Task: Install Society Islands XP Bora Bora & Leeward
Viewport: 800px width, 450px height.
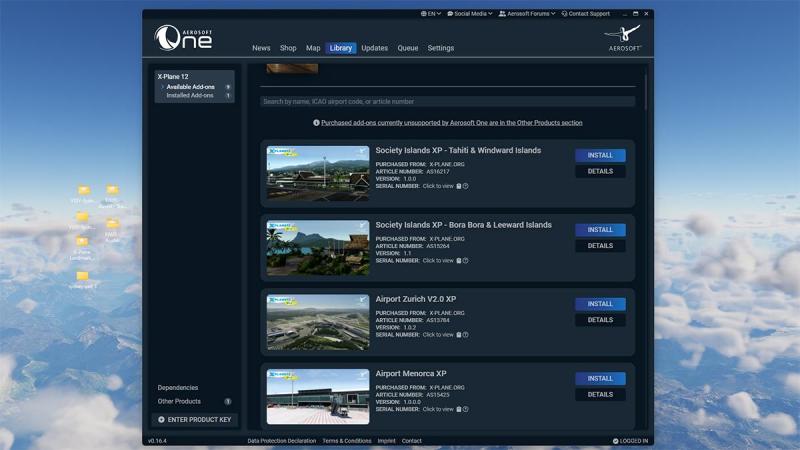Action: tap(600, 230)
